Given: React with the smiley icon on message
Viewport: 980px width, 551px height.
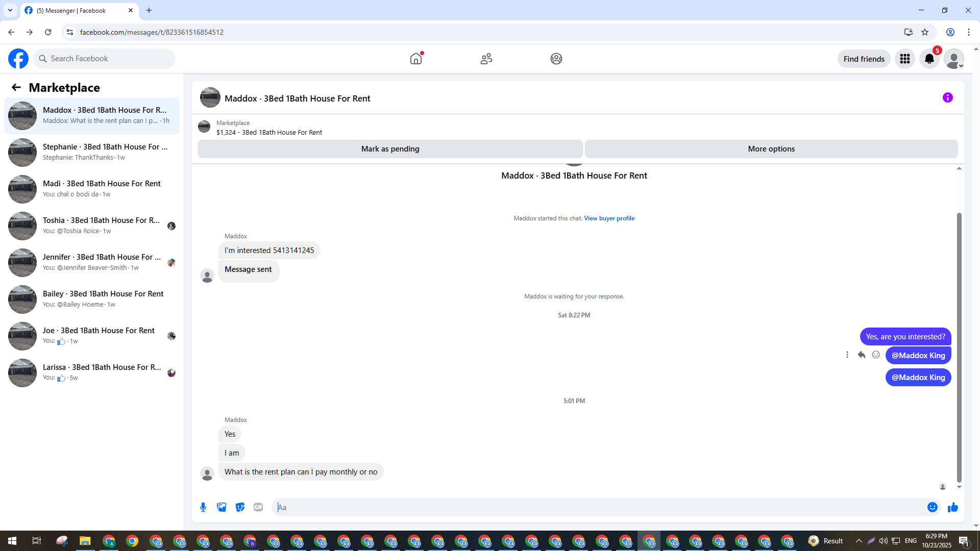Looking at the screenshot, I should tap(876, 355).
